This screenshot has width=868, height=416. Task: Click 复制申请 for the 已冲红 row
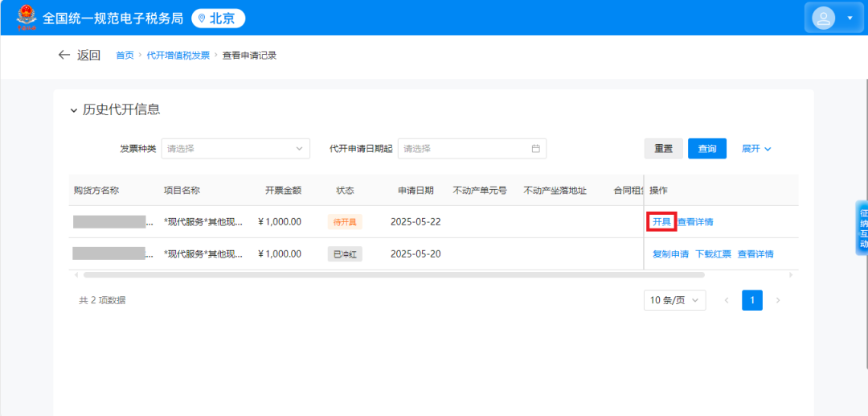click(x=670, y=254)
